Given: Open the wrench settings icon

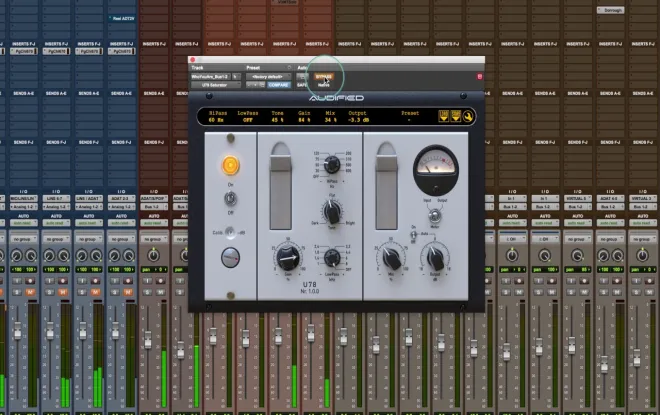Looking at the screenshot, I should point(468,116).
